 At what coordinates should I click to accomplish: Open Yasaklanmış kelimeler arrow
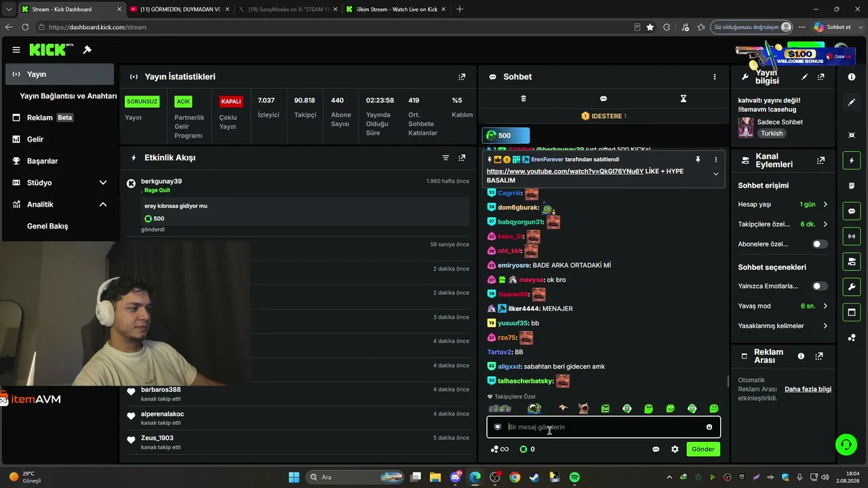pyautogui.click(x=825, y=326)
